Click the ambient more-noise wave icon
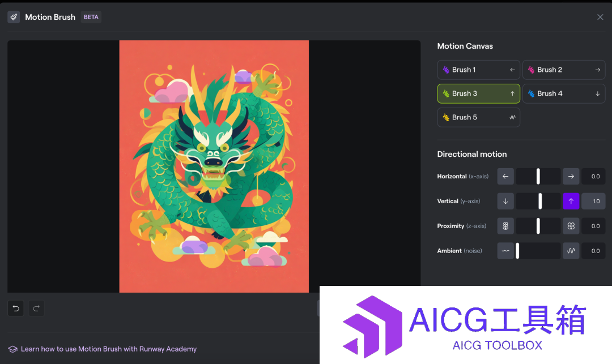The width and height of the screenshot is (612, 364). coord(571,251)
